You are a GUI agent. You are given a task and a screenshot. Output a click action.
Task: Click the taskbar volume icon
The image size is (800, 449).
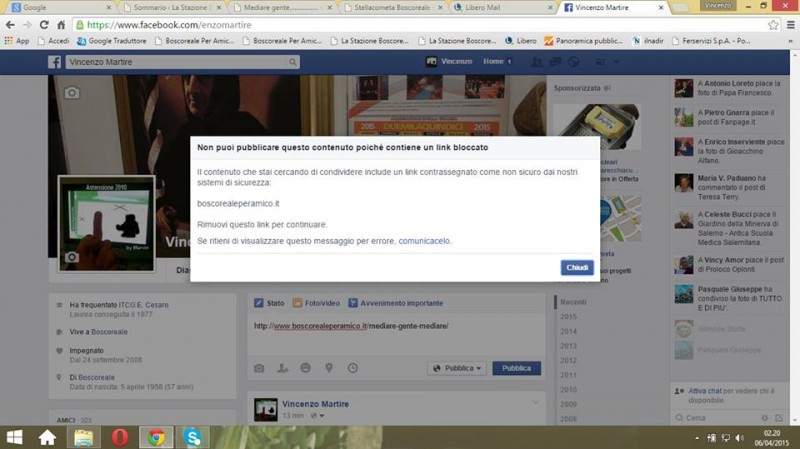click(739, 438)
